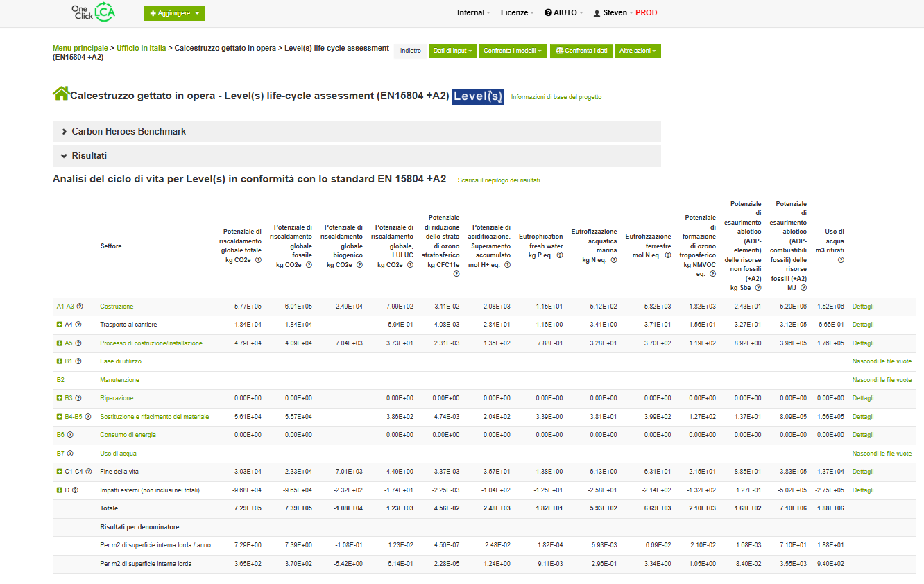This screenshot has width=924, height=584.
Task: Expand the B4-B5 row with plus icon
Action: coord(60,417)
